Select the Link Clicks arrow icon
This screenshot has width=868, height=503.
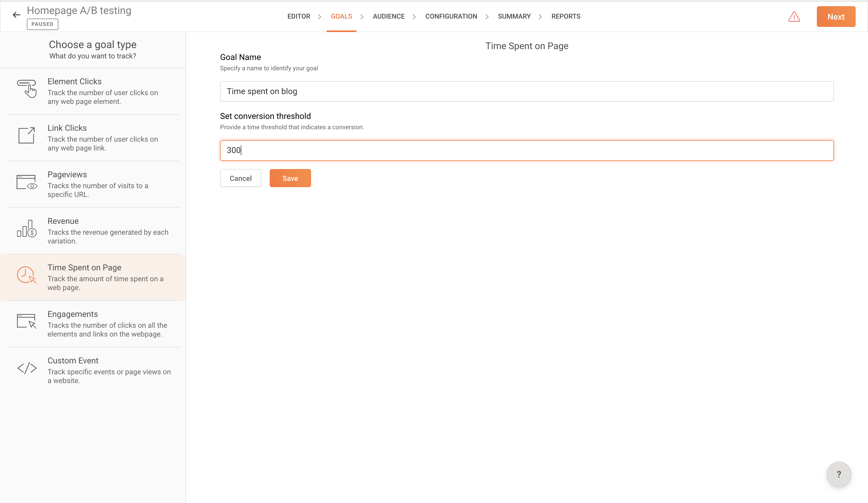point(27,135)
